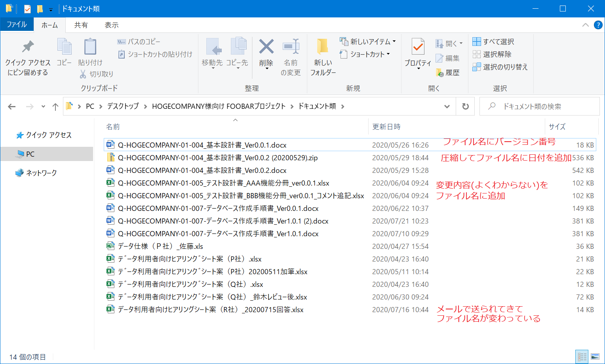
Task: Open 削除 dropdown arrow below Delete
Action: click(x=266, y=69)
